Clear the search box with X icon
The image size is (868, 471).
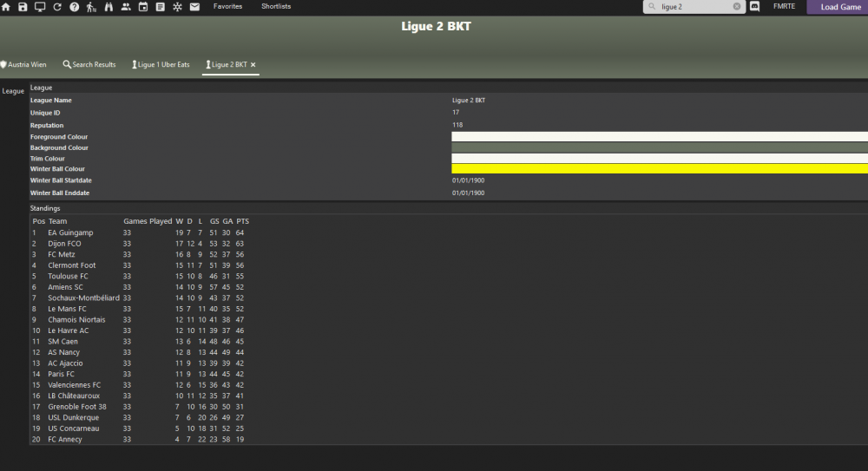[x=737, y=7]
